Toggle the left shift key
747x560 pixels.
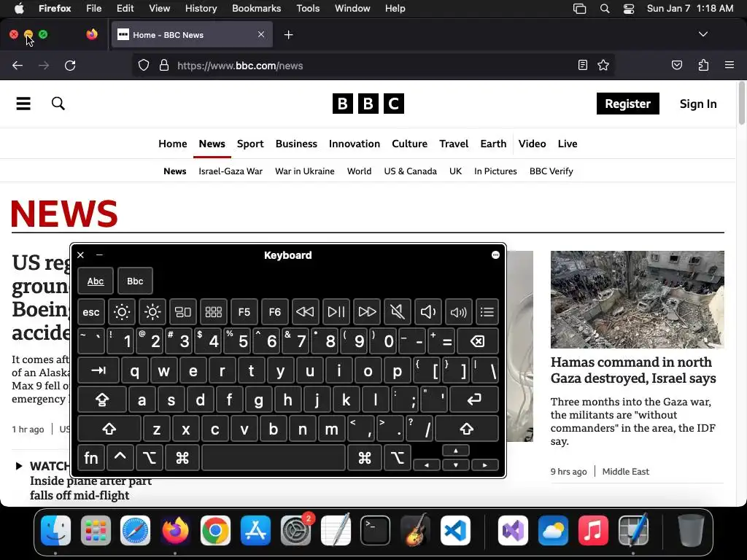[x=109, y=429]
